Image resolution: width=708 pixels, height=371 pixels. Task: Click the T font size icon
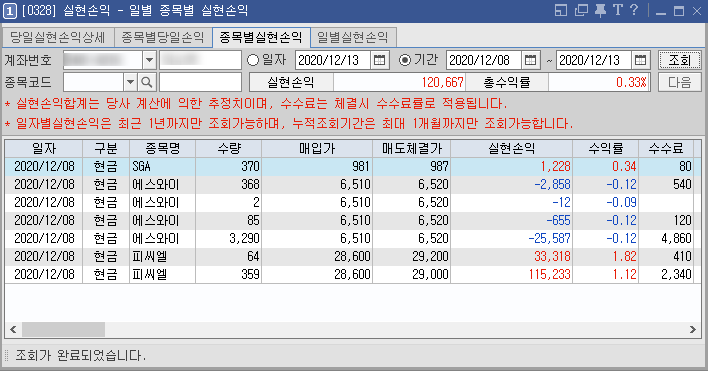click(x=618, y=10)
